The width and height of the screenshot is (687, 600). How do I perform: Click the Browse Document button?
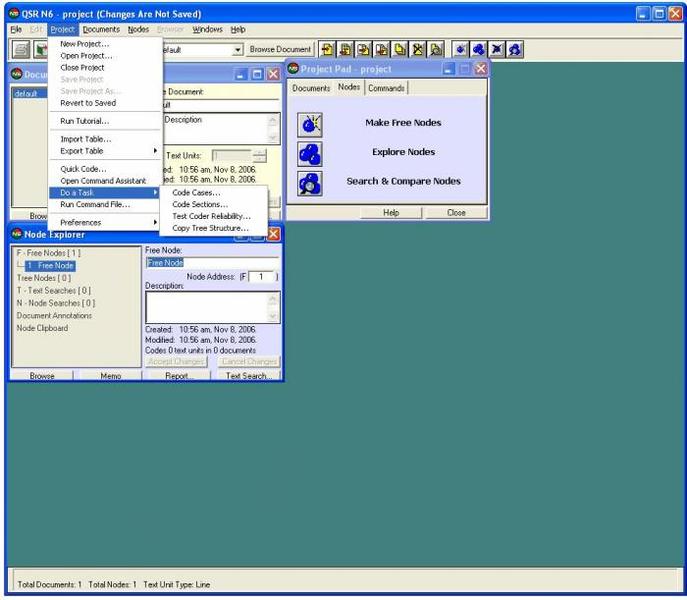[x=280, y=50]
